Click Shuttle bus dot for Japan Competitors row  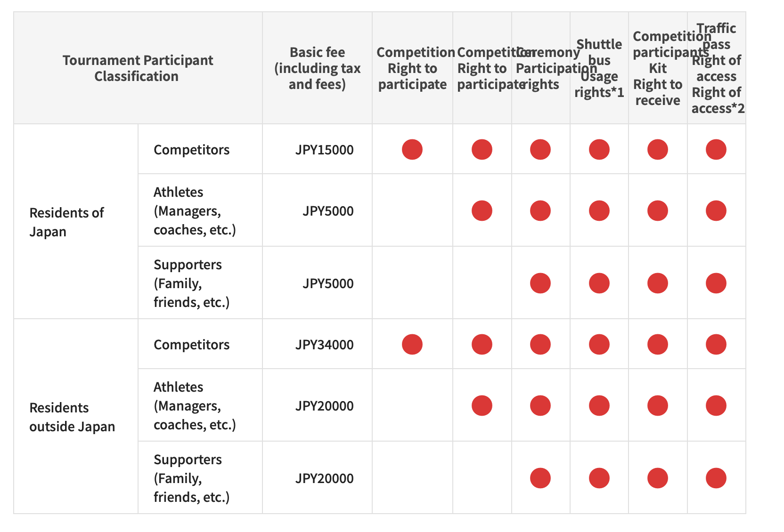[599, 150]
